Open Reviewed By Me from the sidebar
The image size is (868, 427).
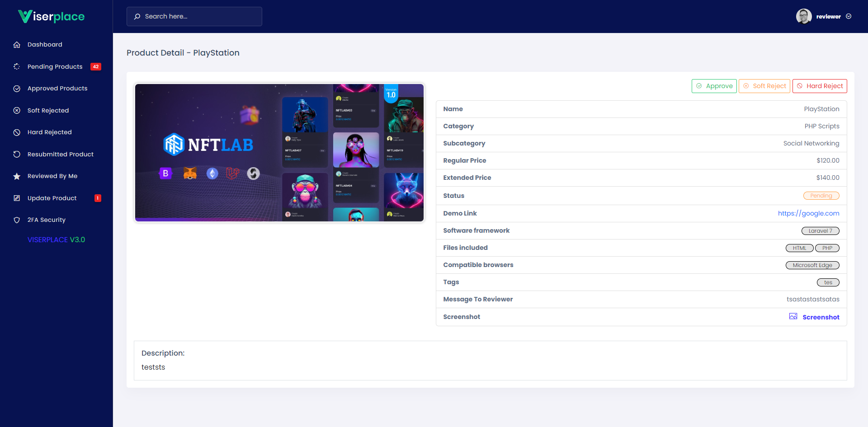[52, 176]
